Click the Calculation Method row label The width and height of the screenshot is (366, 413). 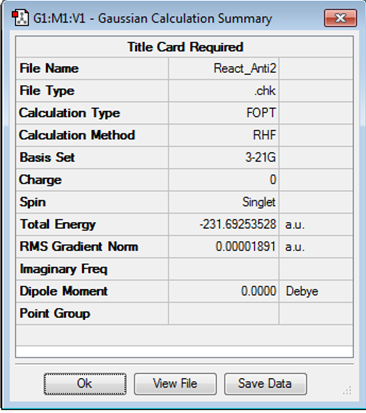77,135
